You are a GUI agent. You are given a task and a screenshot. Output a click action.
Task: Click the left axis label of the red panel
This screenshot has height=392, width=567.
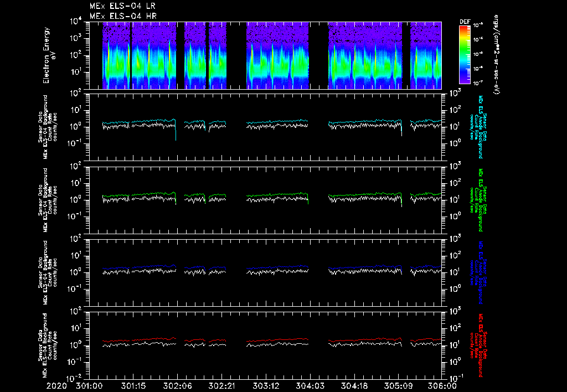pos(48,345)
